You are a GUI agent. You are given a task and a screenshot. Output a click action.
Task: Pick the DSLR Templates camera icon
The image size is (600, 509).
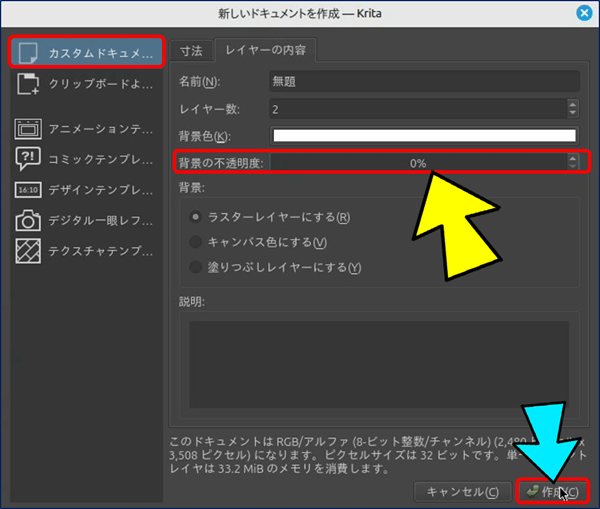(x=28, y=221)
